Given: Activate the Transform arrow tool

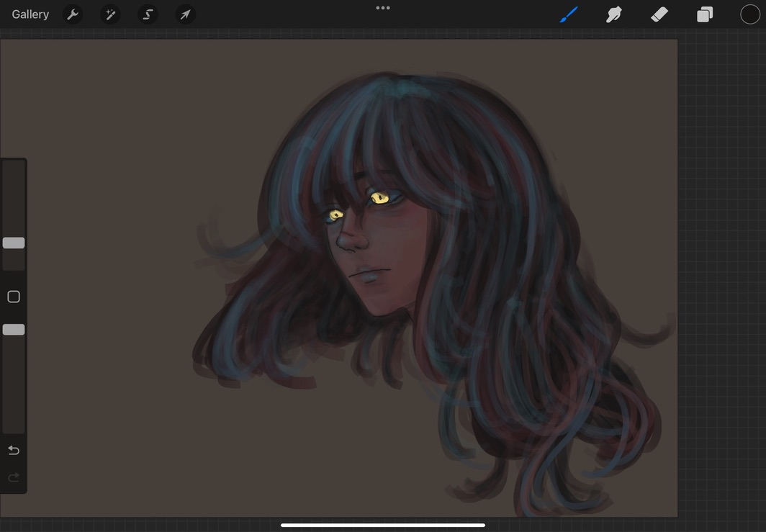Looking at the screenshot, I should [186, 14].
